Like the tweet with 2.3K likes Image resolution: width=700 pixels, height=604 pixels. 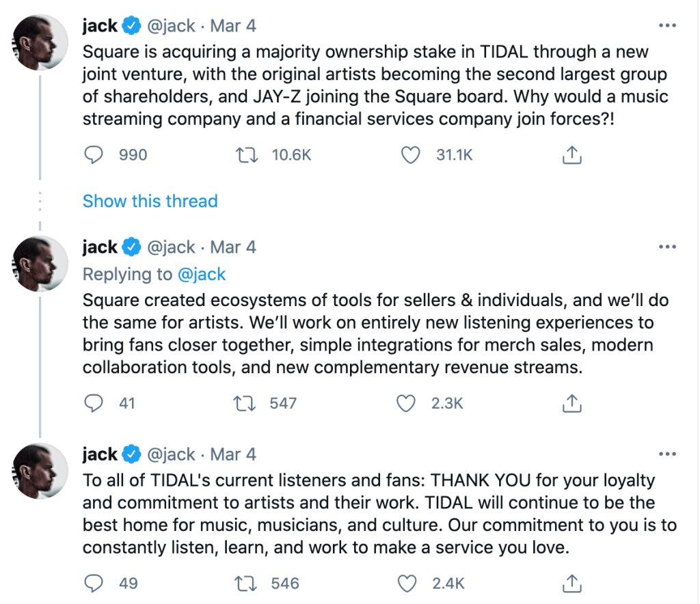(x=407, y=403)
